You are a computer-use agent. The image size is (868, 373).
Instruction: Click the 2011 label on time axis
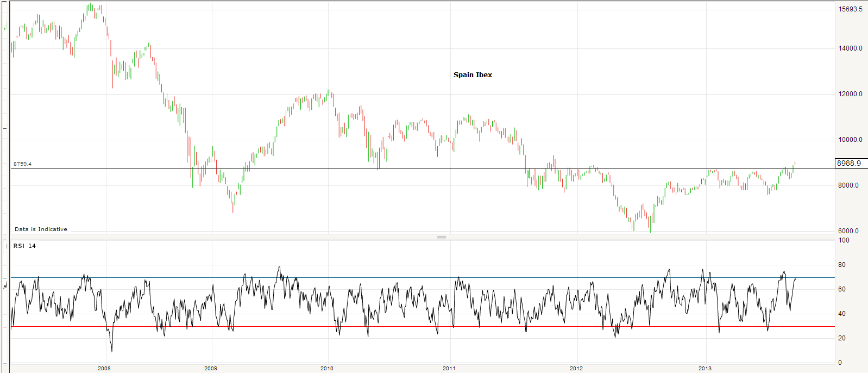point(449,368)
